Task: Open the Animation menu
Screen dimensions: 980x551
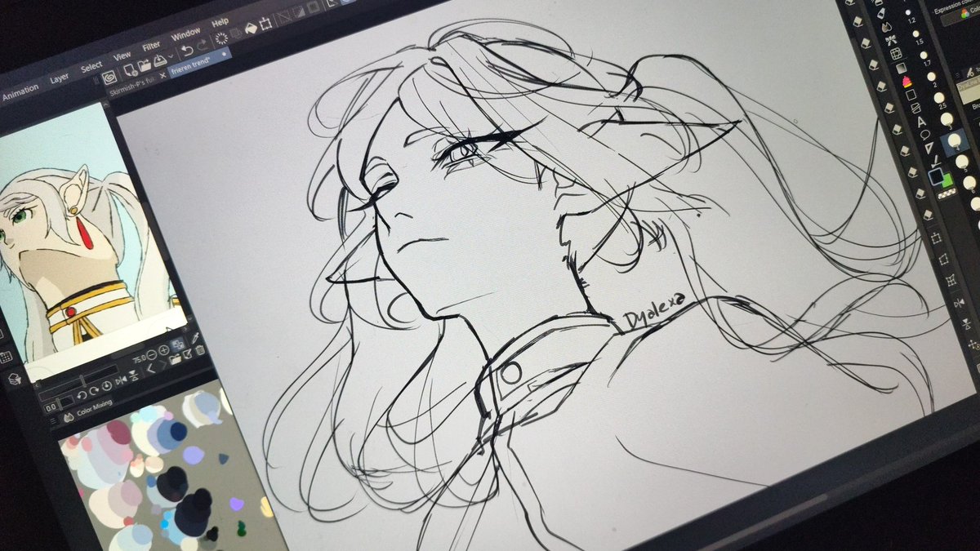Action: pos(20,92)
